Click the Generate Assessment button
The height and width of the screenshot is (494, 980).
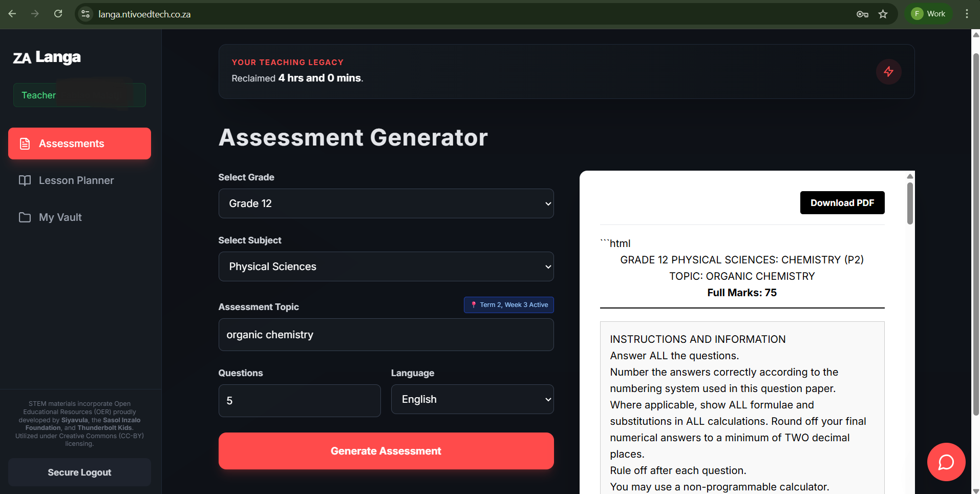click(x=386, y=451)
